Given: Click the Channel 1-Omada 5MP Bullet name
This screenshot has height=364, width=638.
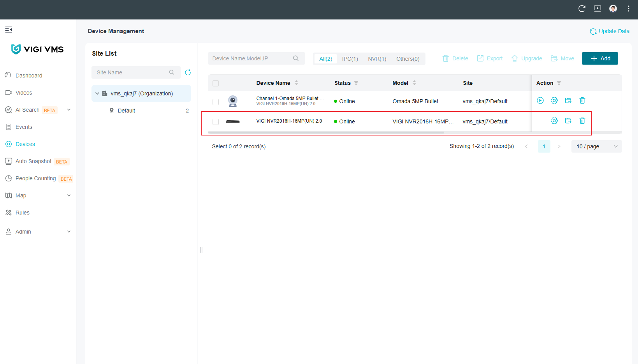Looking at the screenshot, I should click(290, 98).
